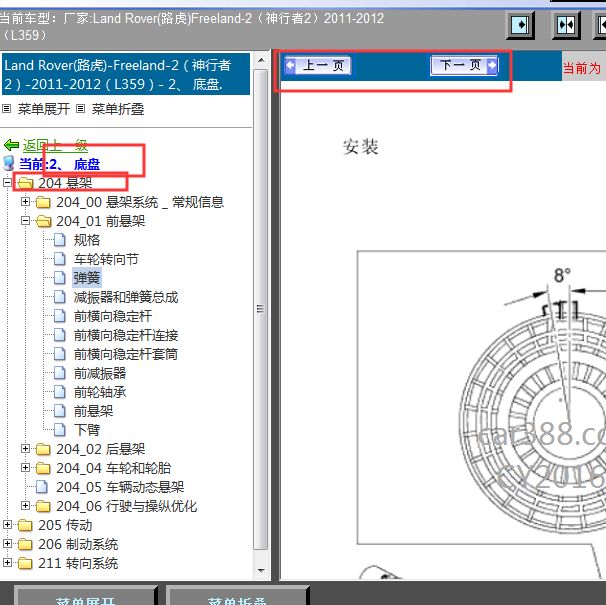Click document icon beside 减振器和弹簧总成
Image resolution: width=606 pixels, height=605 pixels.
[60, 297]
